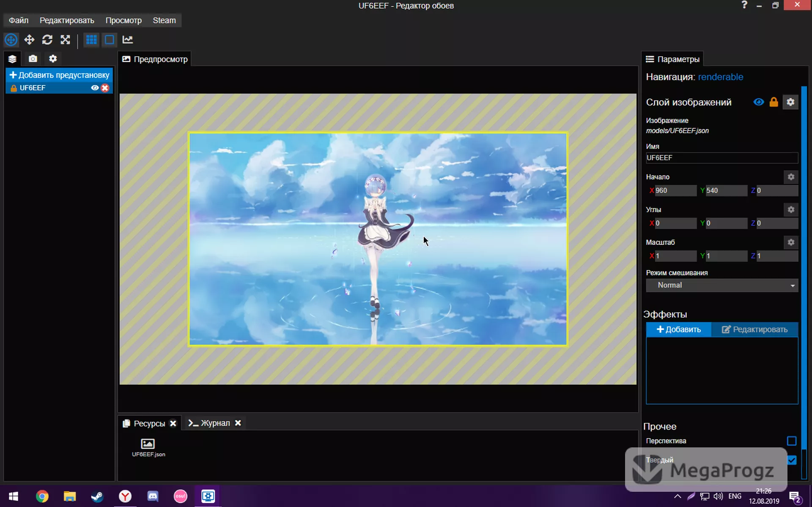Screen dimensions: 812x507
Task: Open the volume speaker tray icon
Action: (x=718, y=496)
